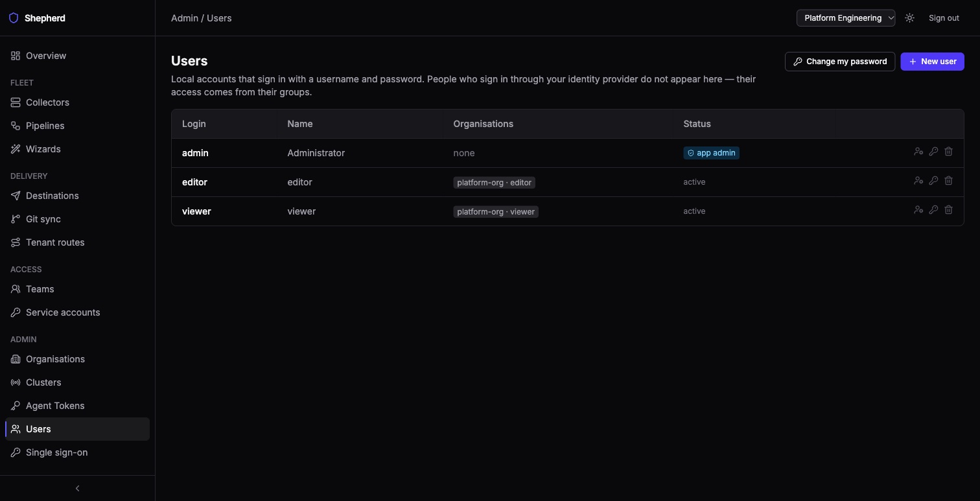Open the Teams page
This screenshot has height=501, width=980.
click(77, 289)
